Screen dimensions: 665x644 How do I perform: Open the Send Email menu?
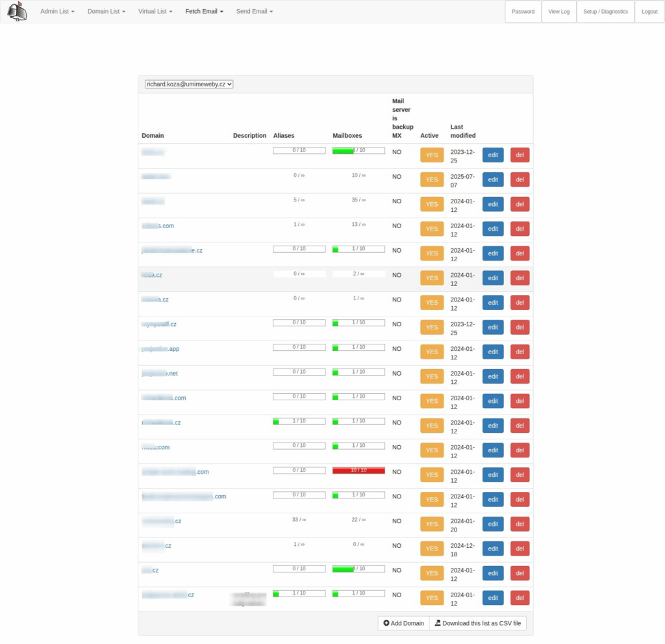tap(254, 12)
